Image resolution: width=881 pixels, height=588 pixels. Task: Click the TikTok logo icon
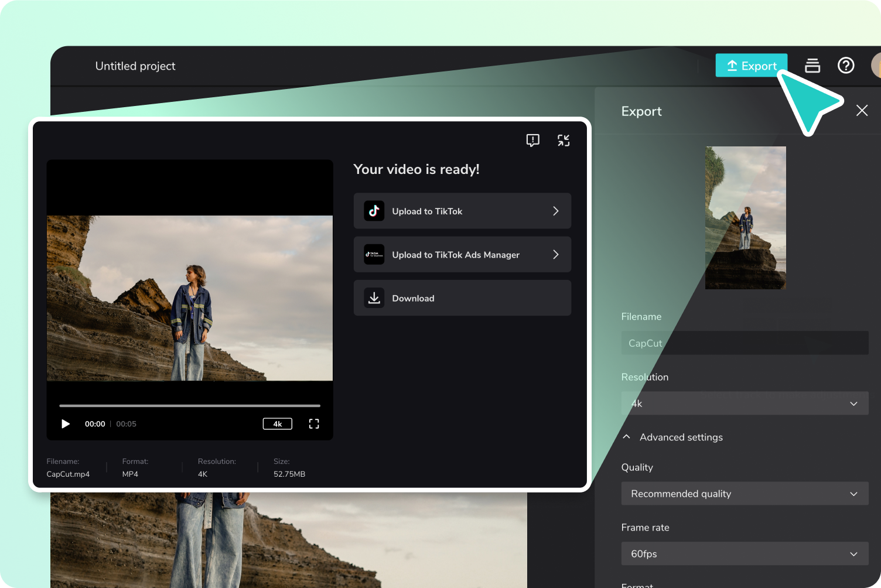point(374,211)
